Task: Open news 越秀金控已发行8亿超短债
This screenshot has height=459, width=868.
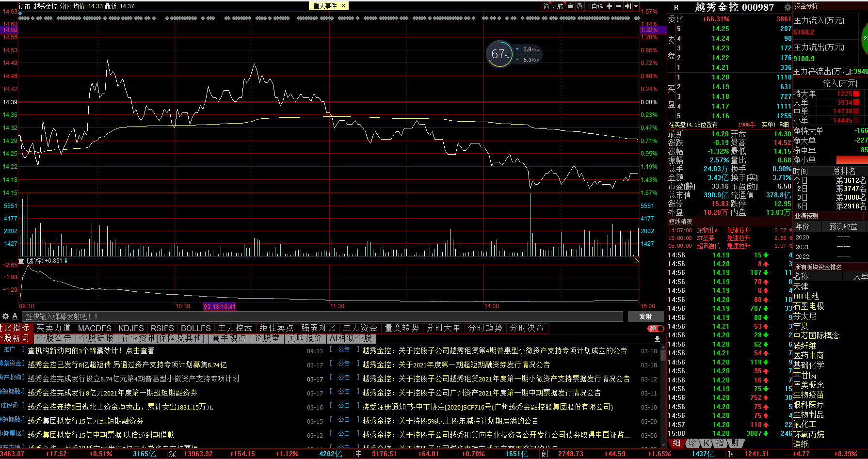Action: click(127, 364)
